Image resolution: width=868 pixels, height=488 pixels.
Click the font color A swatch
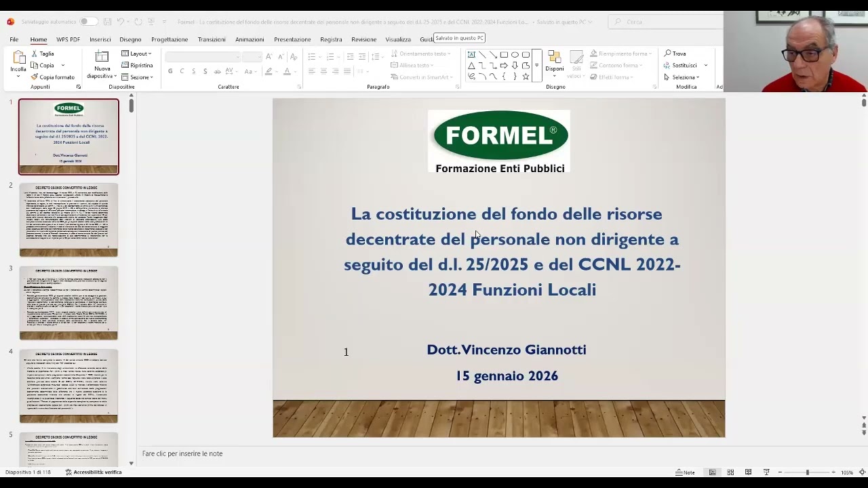point(287,71)
